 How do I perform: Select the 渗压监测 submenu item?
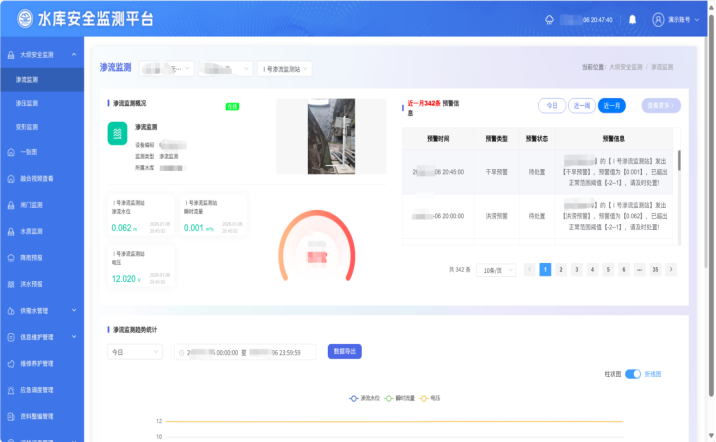pos(27,103)
